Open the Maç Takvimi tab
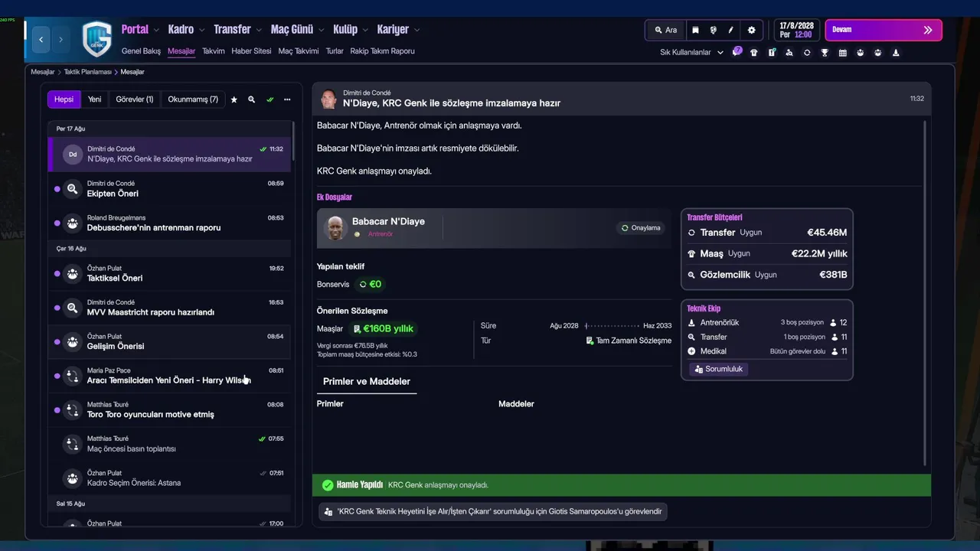The height and width of the screenshot is (551, 980). (299, 51)
